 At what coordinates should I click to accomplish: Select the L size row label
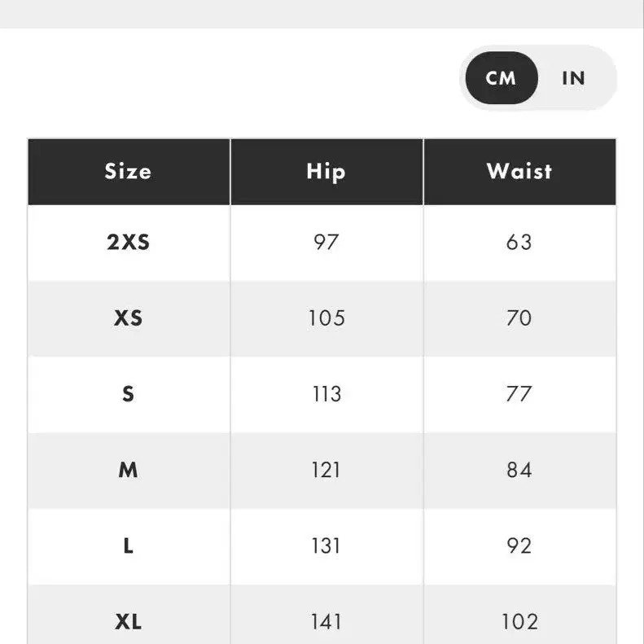pos(128,545)
